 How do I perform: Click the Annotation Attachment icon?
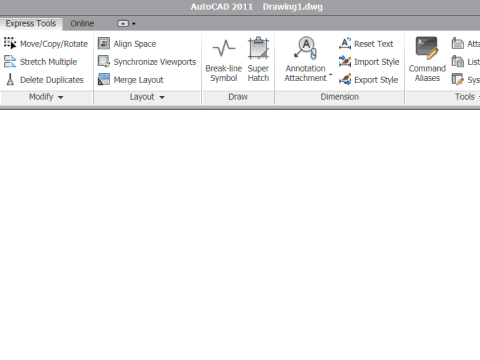click(x=306, y=48)
